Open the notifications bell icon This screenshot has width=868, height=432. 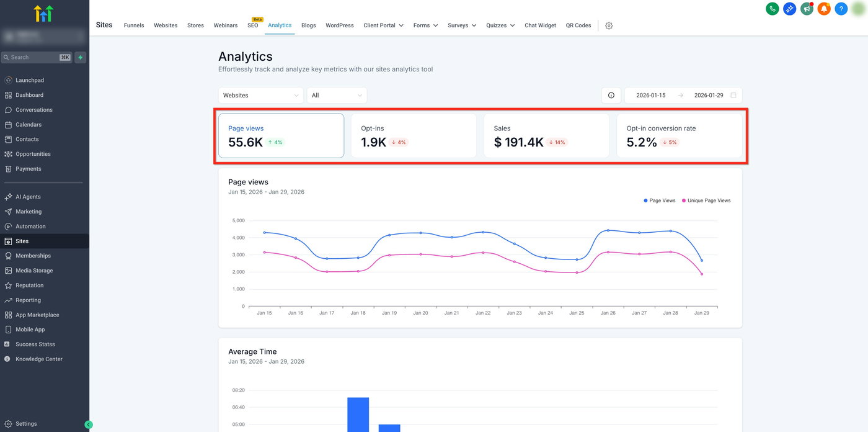point(824,9)
